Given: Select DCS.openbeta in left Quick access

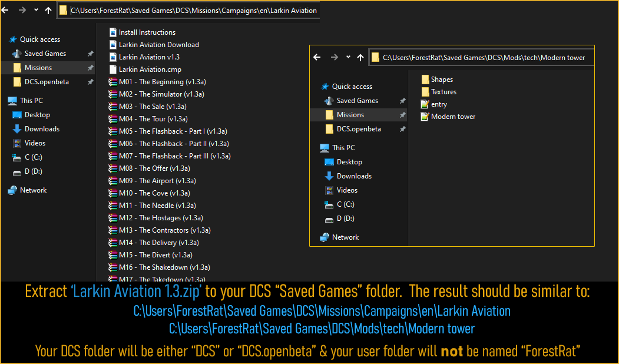Looking at the screenshot, I should 47,82.
